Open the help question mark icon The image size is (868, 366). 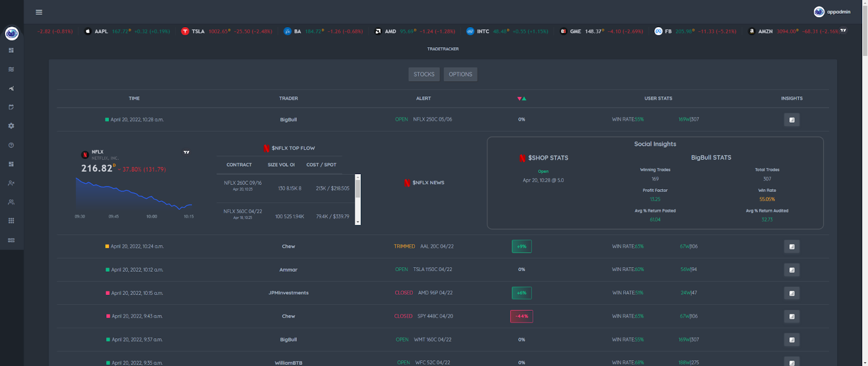tap(11, 145)
